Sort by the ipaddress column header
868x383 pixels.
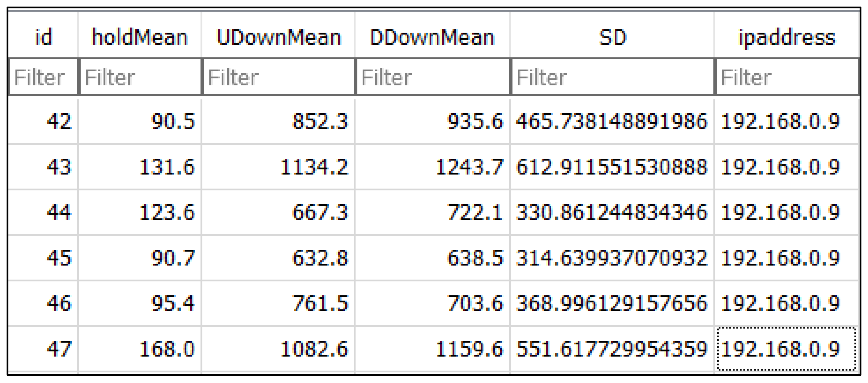click(787, 37)
